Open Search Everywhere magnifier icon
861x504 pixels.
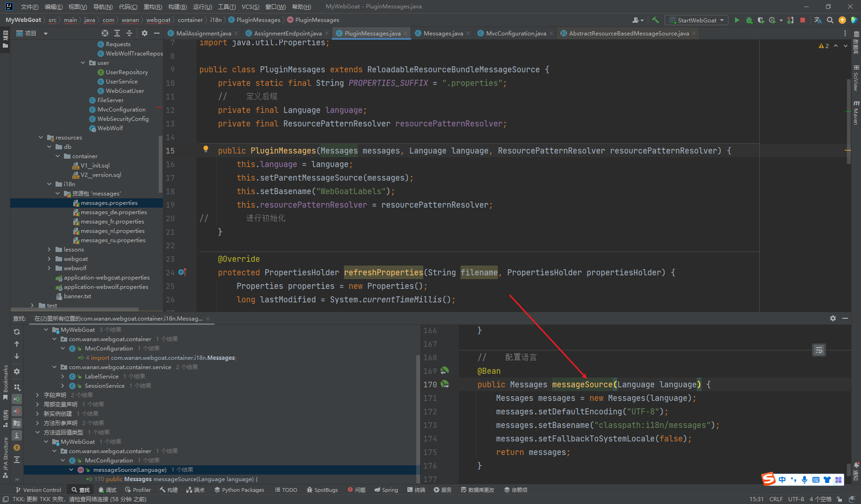click(x=830, y=20)
